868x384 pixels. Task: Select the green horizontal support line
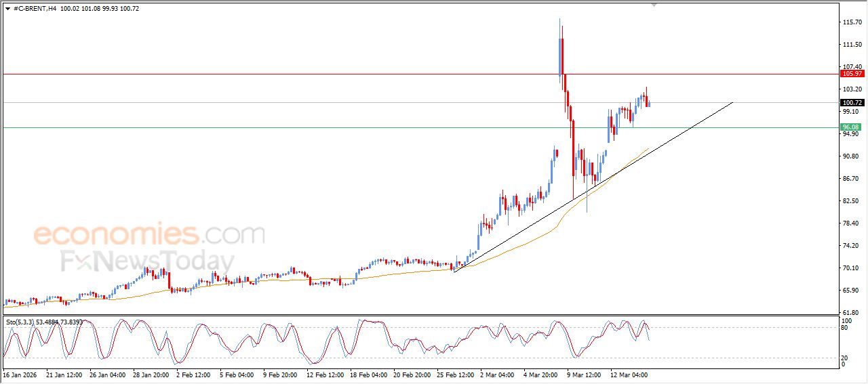(271, 127)
